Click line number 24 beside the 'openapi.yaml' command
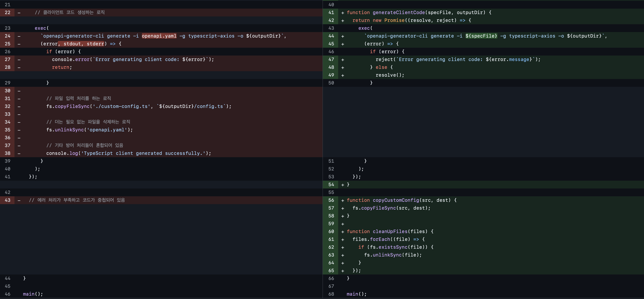Screen dimensions: 644x299 [8, 36]
